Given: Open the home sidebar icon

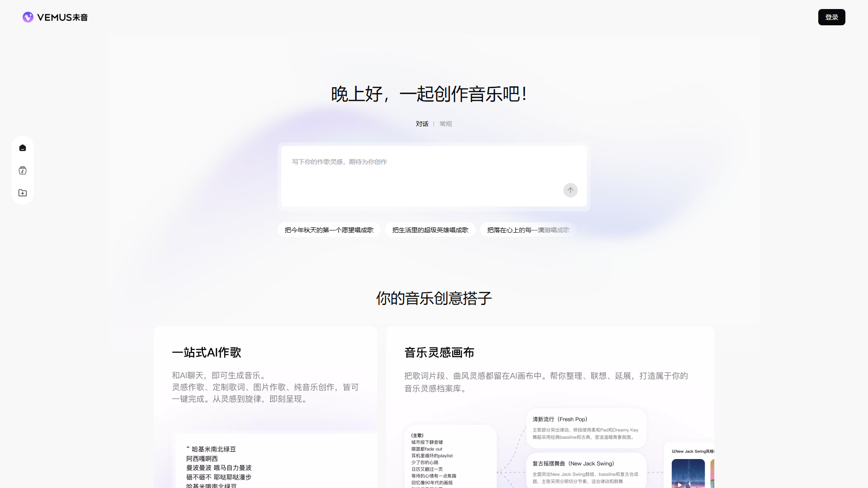Looking at the screenshot, I should 23,148.
